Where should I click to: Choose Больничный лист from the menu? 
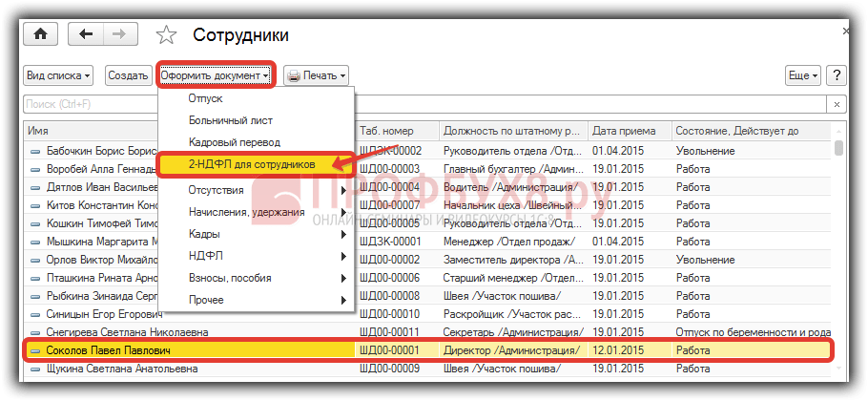[230, 120]
